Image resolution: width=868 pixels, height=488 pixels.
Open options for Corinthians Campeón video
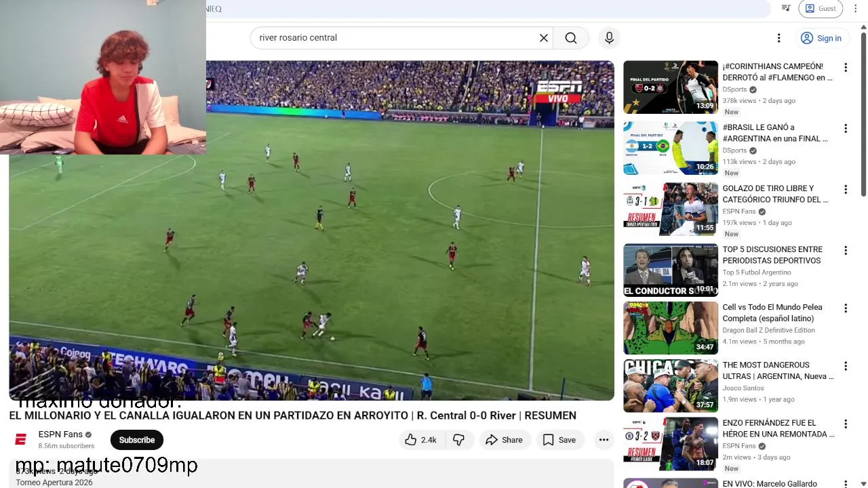(x=845, y=67)
